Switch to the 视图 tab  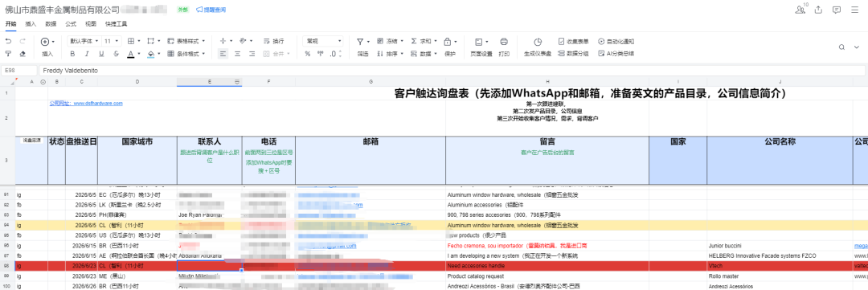click(x=91, y=24)
